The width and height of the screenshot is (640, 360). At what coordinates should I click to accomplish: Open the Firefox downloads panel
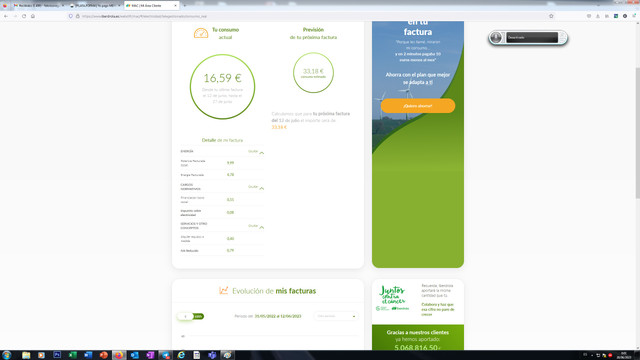pos(598,16)
